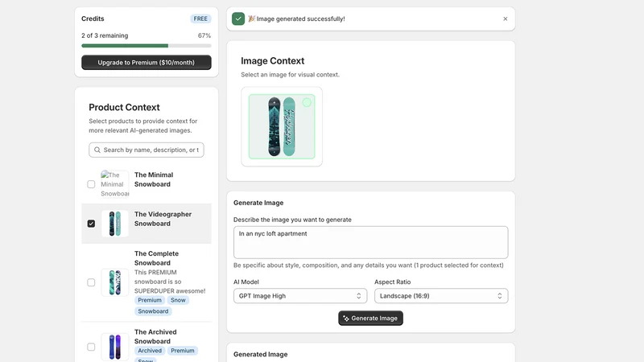Click the credits remaining progress bar
Image resolution: width=644 pixels, height=362 pixels.
(147, 46)
